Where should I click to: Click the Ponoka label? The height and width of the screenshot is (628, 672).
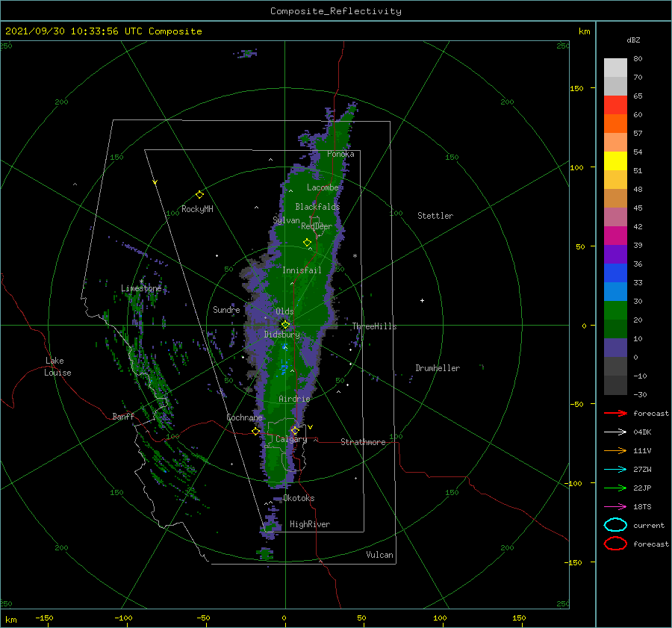340,155
